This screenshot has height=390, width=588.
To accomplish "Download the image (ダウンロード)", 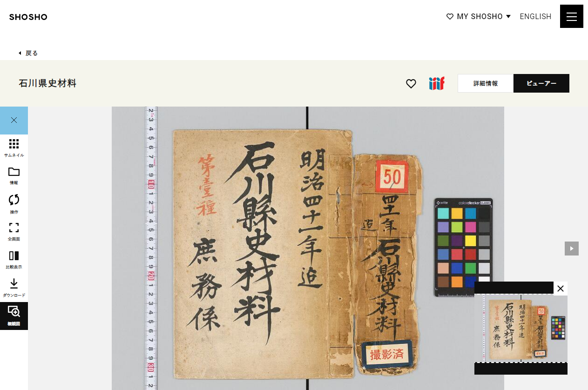I will (x=14, y=288).
